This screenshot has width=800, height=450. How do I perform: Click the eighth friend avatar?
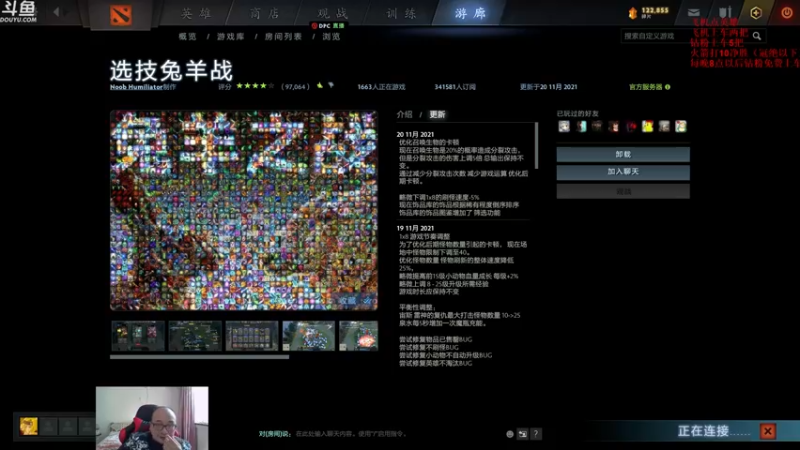tap(681, 126)
